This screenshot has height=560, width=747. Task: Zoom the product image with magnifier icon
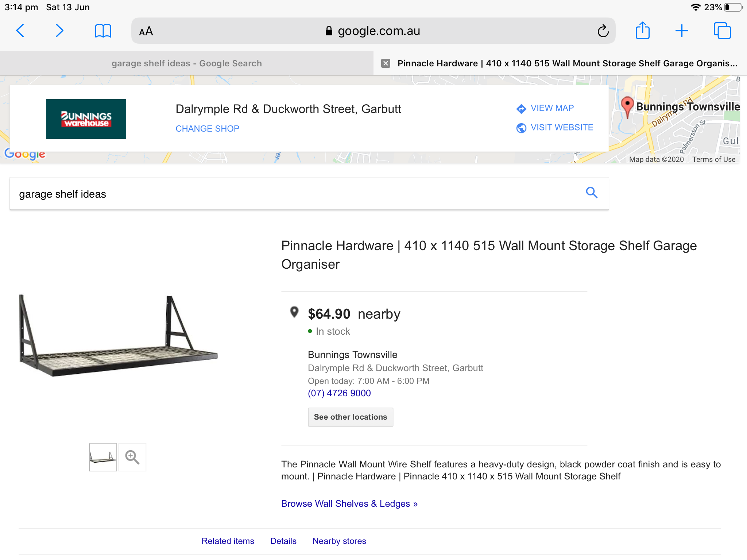click(132, 457)
